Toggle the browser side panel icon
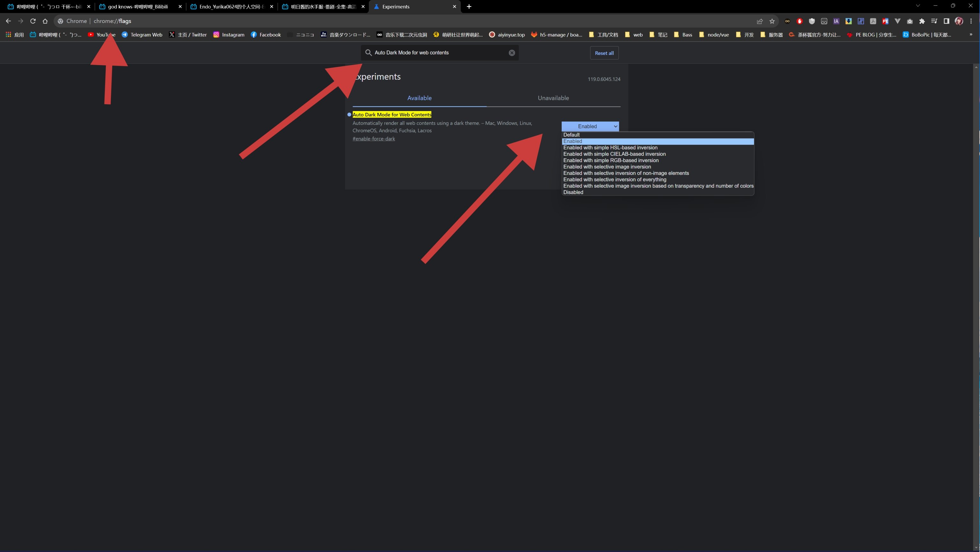The image size is (980, 552). [x=946, y=21]
